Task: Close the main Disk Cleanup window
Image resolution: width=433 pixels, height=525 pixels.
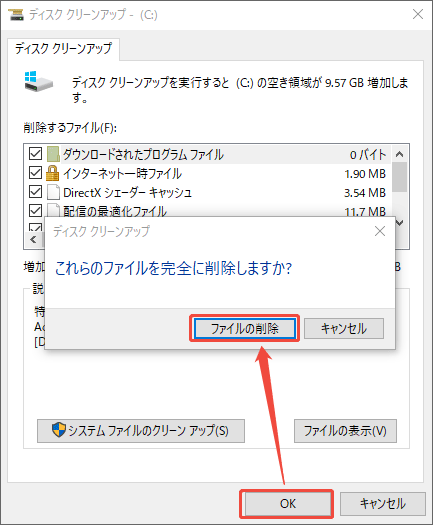Action: tap(418, 14)
